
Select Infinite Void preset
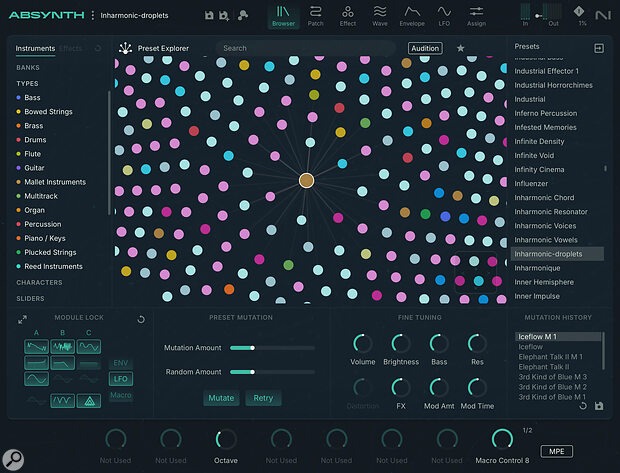[x=534, y=155]
